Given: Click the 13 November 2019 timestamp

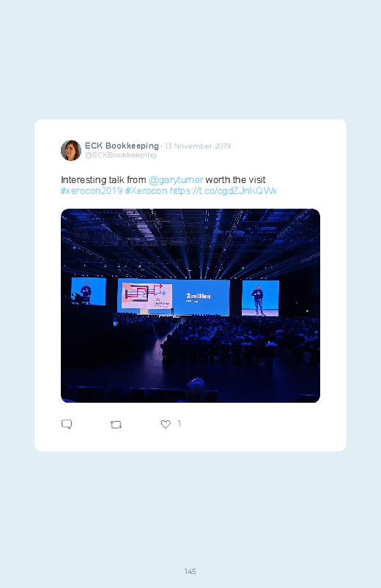Looking at the screenshot, I should (x=197, y=146).
